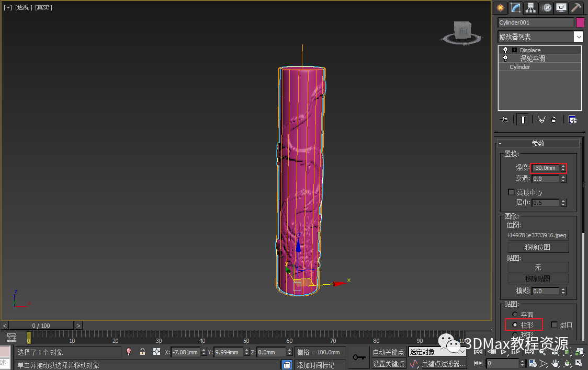Click the 移除位图 button
588x370 pixels.
(x=538, y=248)
